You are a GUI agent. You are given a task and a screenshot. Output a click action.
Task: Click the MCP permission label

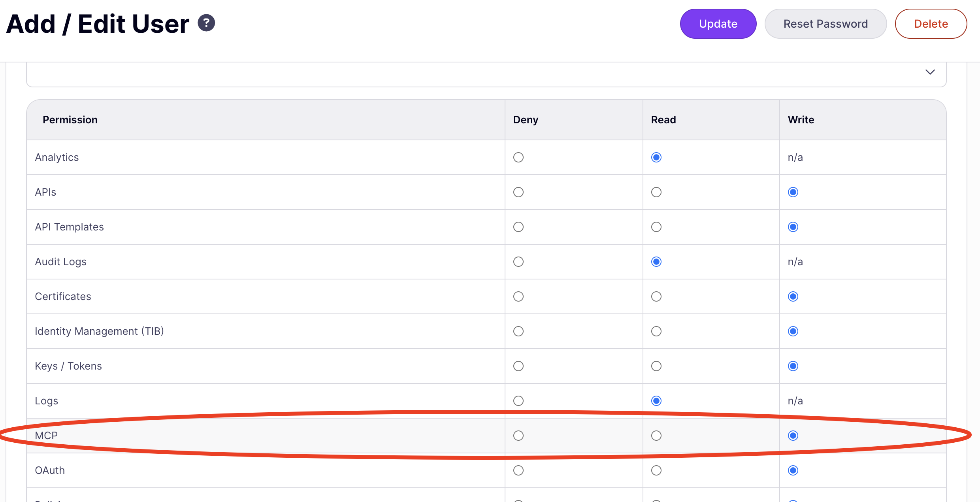pyautogui.click(x=46, y=436)
